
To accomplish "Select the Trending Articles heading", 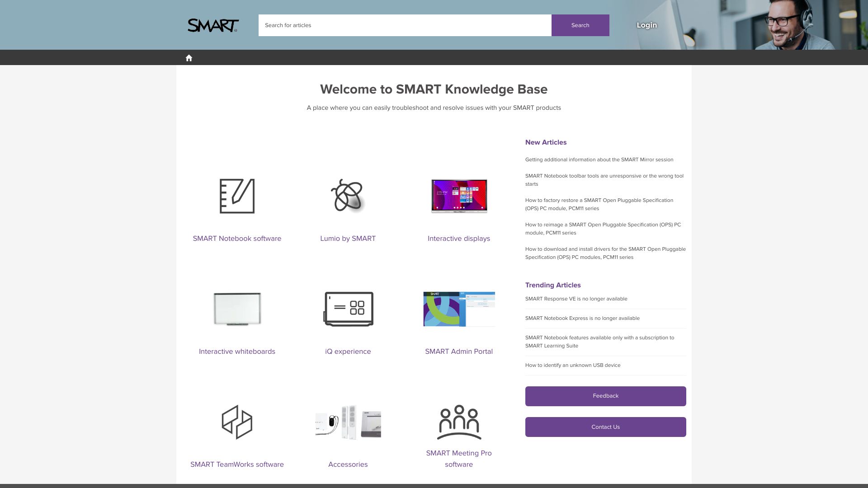I will [x=553, y=285].
